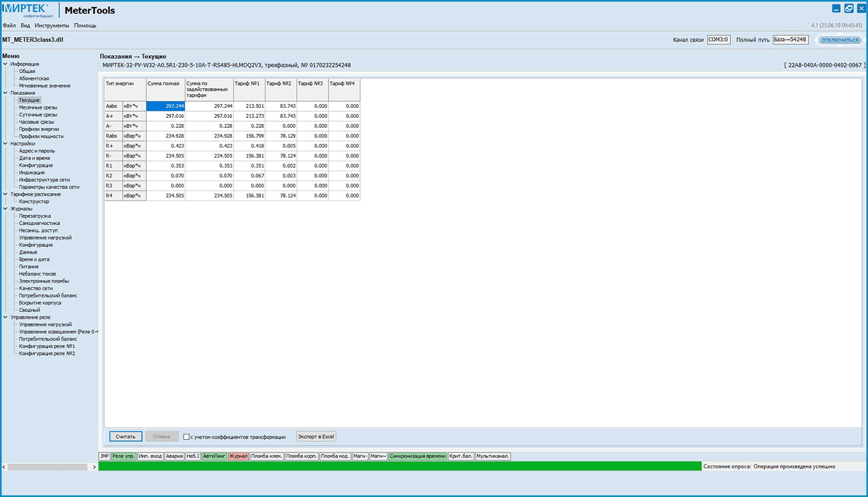Image resolution: width=868 pixels, height=497 pixels.
Task: Click the МИРТЕК logo icon
Action: (x=27, y=11)
